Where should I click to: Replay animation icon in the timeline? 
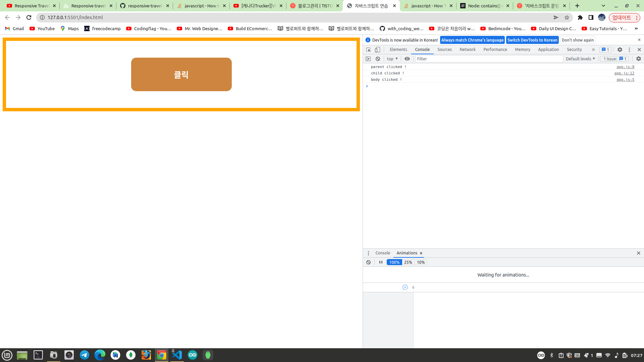(405, 287)
